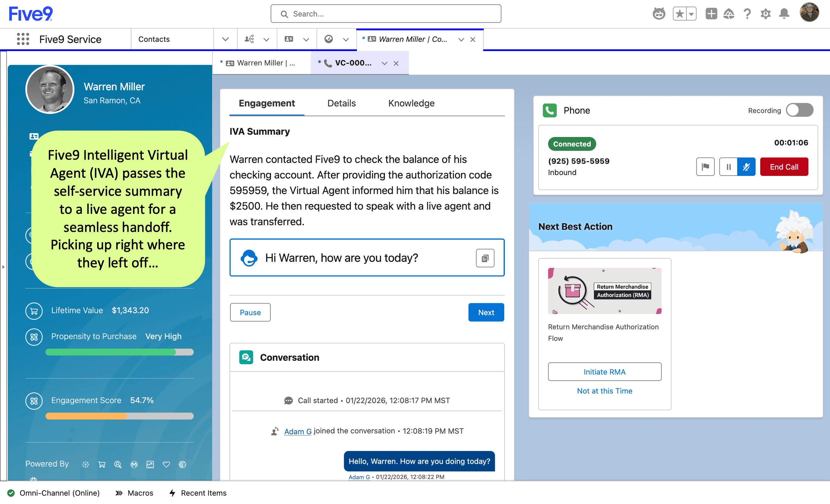This screenshot has height=504, width=830.
Task: Open the Help question mark icon
Action: (747, 14)
